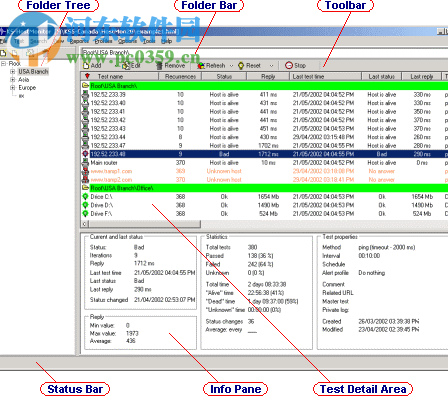
Task: Sort by the Last status column header
Action: [x=381, y=76]
